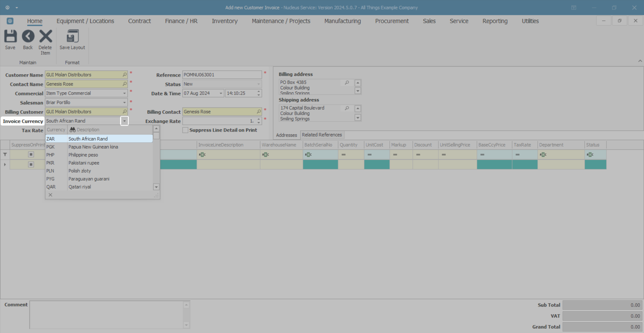Click the UnitCost filter equals icon

pos(369,154)
